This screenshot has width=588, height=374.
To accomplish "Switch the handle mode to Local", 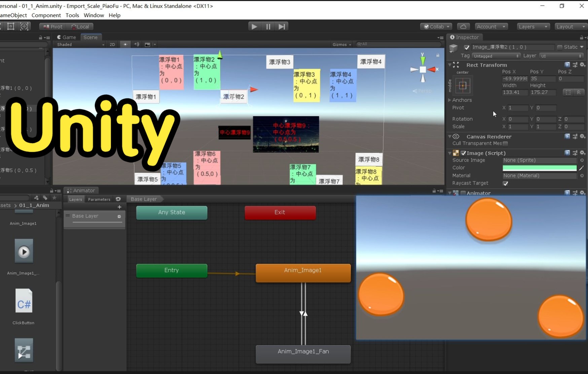I will (x=80, y=26).
